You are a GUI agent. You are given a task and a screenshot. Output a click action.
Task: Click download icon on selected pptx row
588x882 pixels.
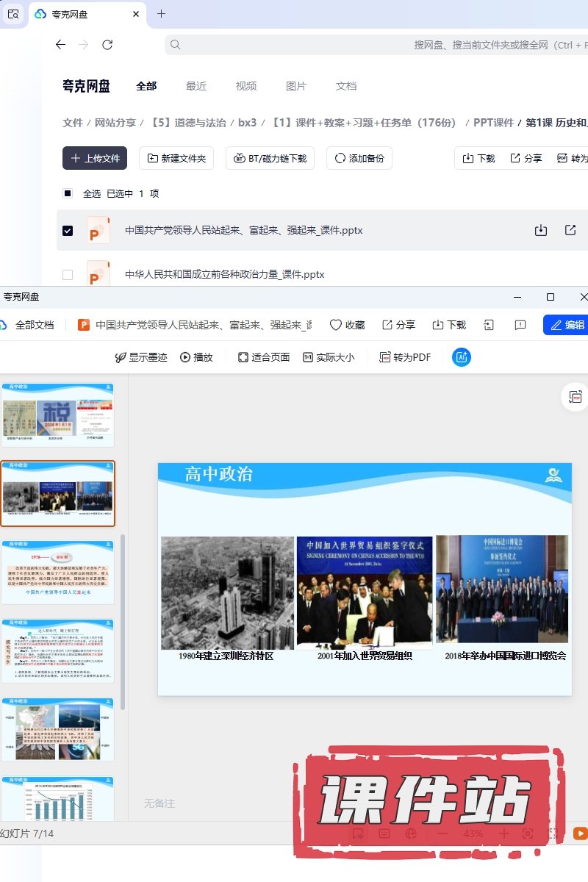(x=541, y=230)
